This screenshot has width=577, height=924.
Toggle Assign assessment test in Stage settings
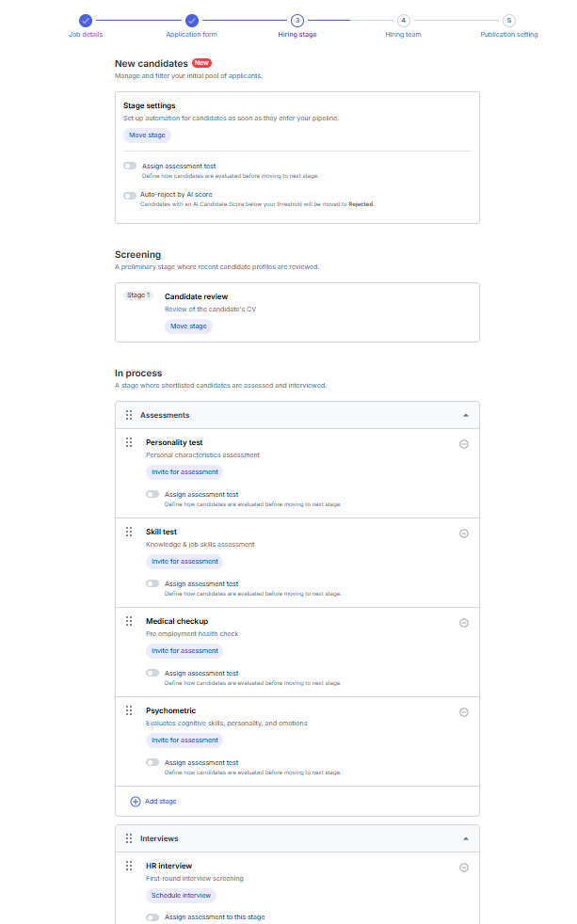coord(130,167)
